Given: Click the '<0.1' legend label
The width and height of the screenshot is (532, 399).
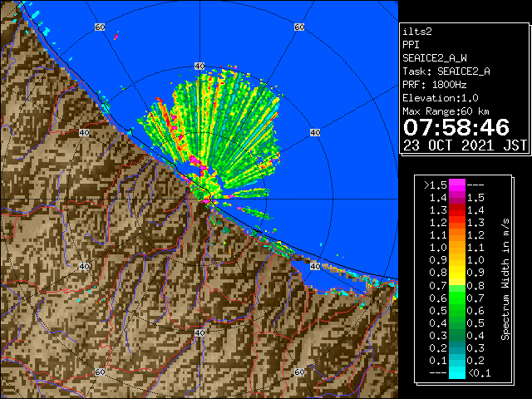Looking at the screenshot, I should pos(480,373).
